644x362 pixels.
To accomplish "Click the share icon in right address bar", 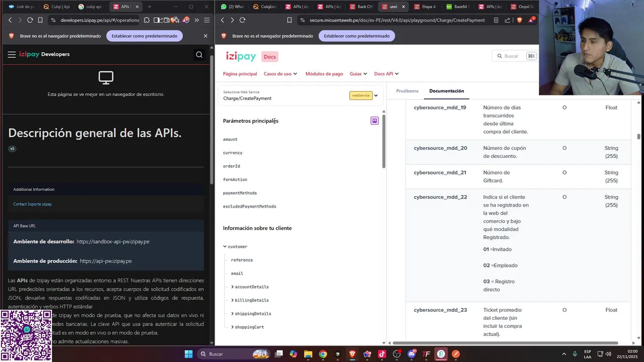I will pos(507,20).
